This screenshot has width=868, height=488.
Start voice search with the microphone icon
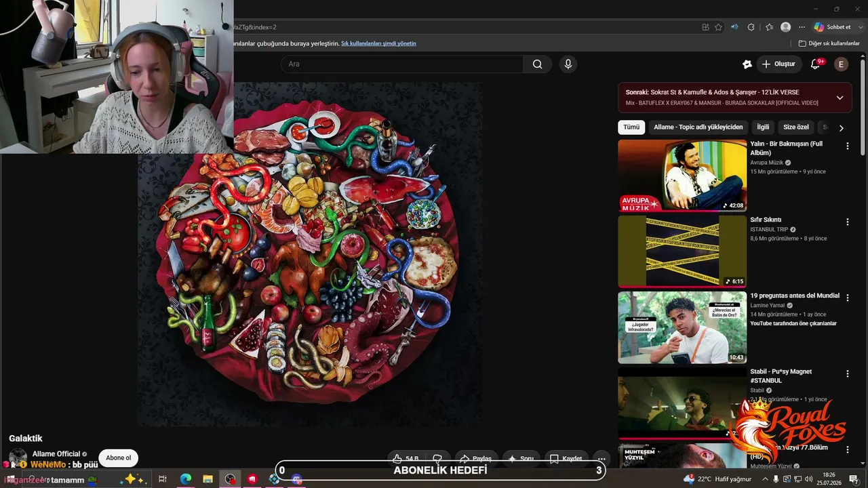pyautogui.click(x=568, y=64)
